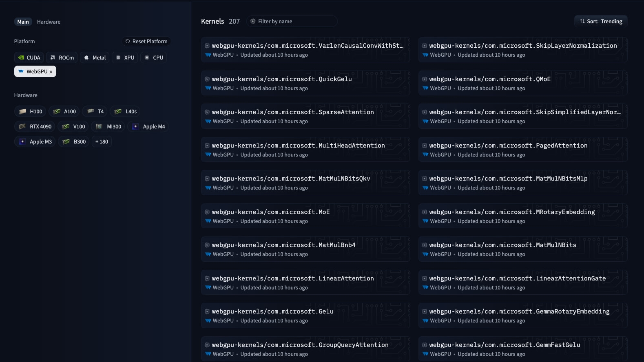This screenshot has height=362, width=644.
Task: Click WebGPU logo under MRotaryEmbedding
Action: [425, 221]
